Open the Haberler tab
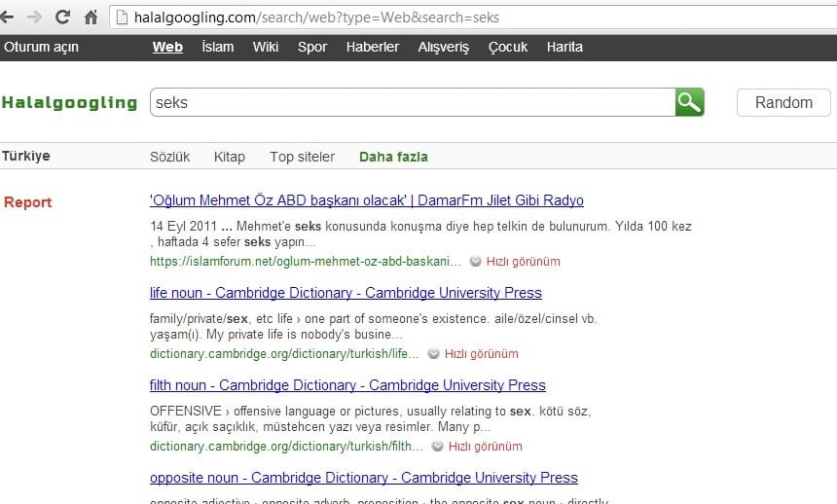Image resolution: width=837 pixels, height=504 pixels. pyautogui.click(x=372, y=47)
